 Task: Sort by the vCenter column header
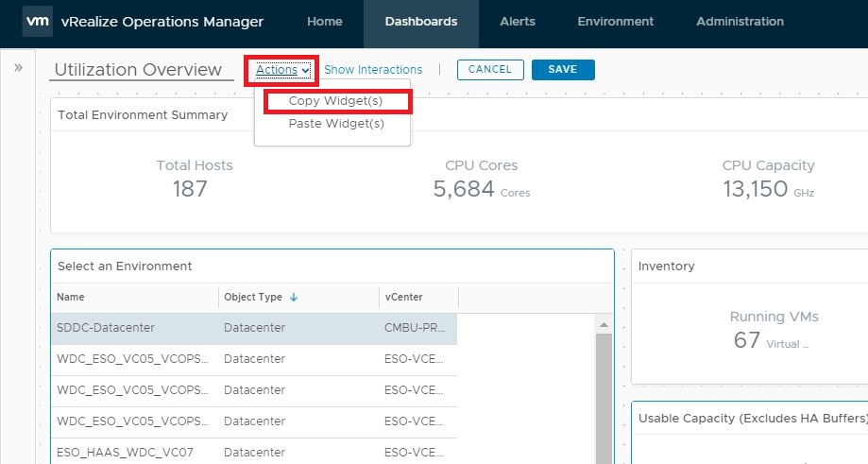click(x=404, y=297)
